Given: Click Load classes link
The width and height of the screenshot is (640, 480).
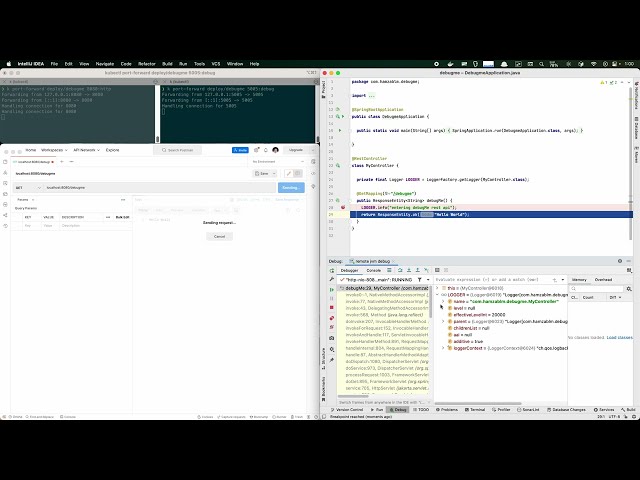Looking at the screenshot, I should [619, 338].
